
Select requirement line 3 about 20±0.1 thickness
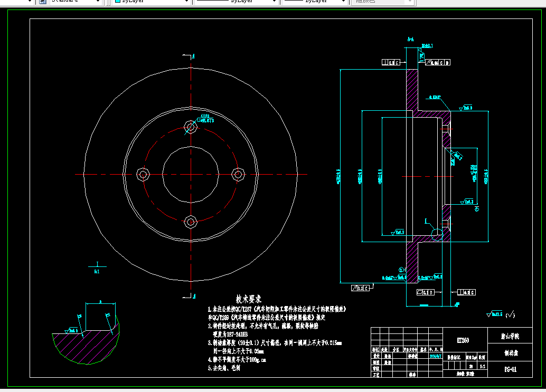275,343
